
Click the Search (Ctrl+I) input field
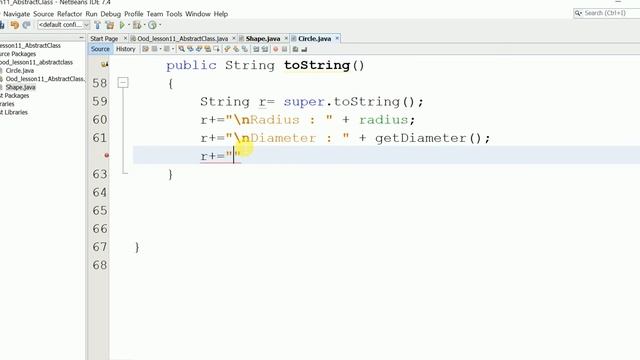click(x=608, y=13)
